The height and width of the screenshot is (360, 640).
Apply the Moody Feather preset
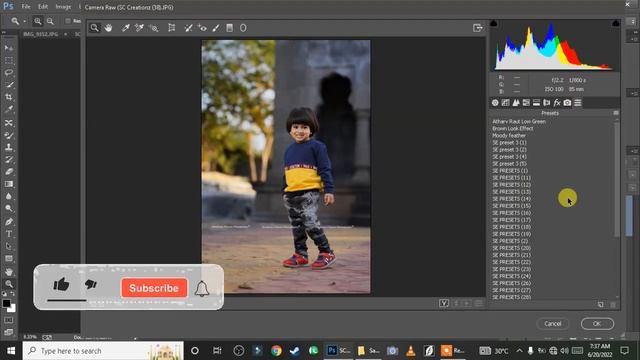pos(509,136)
